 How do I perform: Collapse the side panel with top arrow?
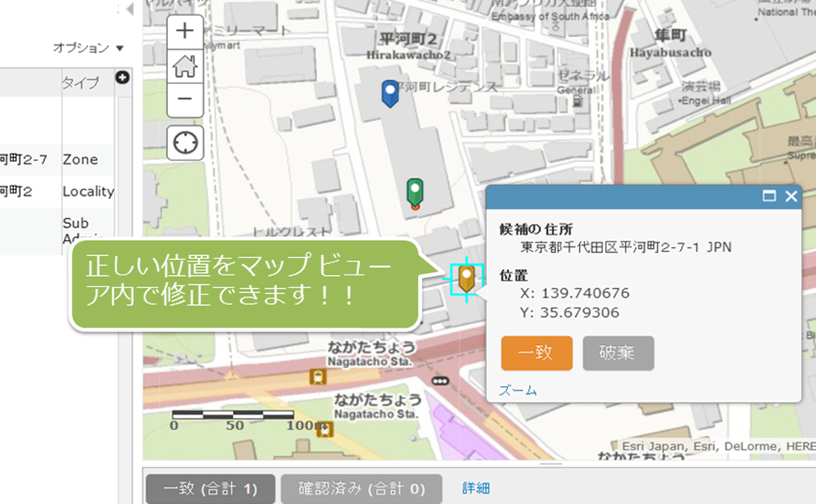click(128, 9)
